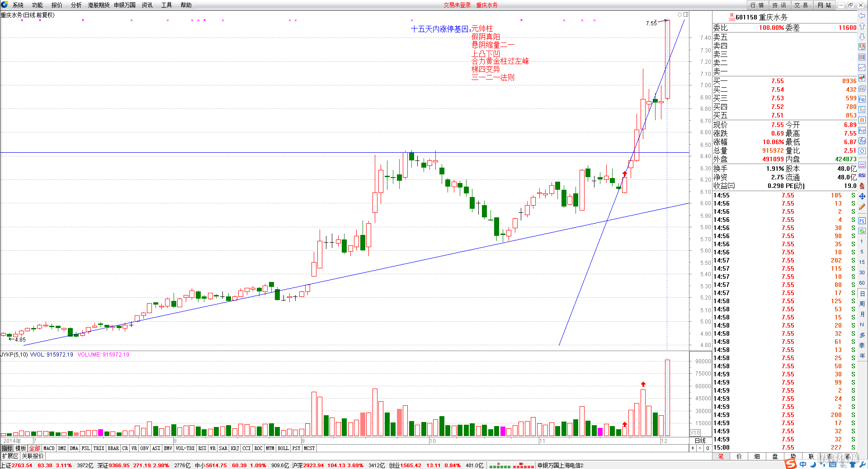Switch to 60-minute period

point(862,283)
